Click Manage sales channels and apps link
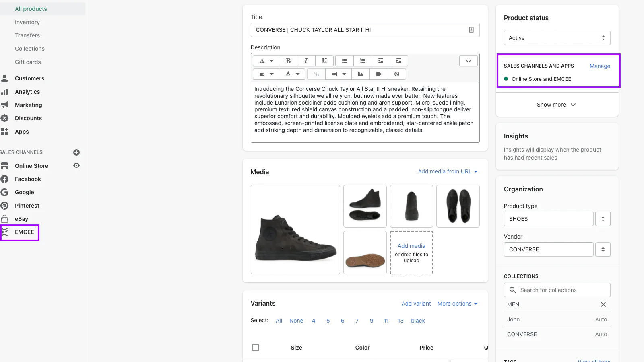 pyautogui.click(x=600, y=66)
